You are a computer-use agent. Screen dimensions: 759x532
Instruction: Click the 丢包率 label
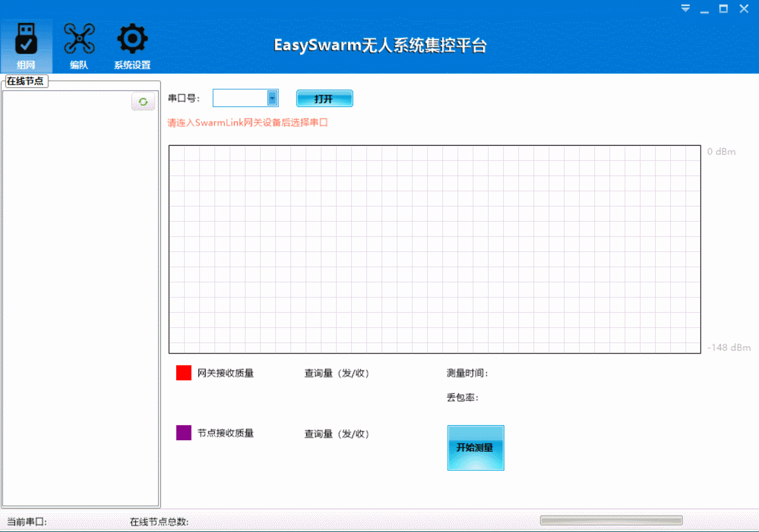point(462,397)
